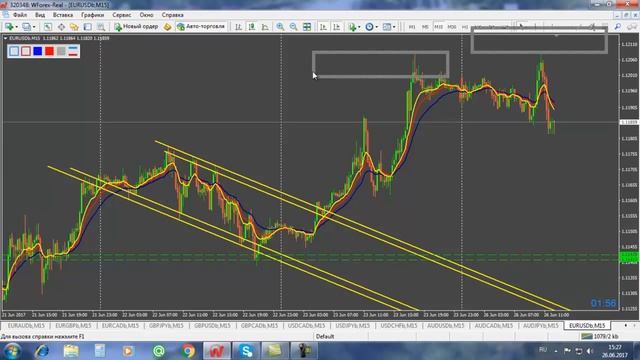
Task: Toggle the Авто-торговля button
Action: 201,27
